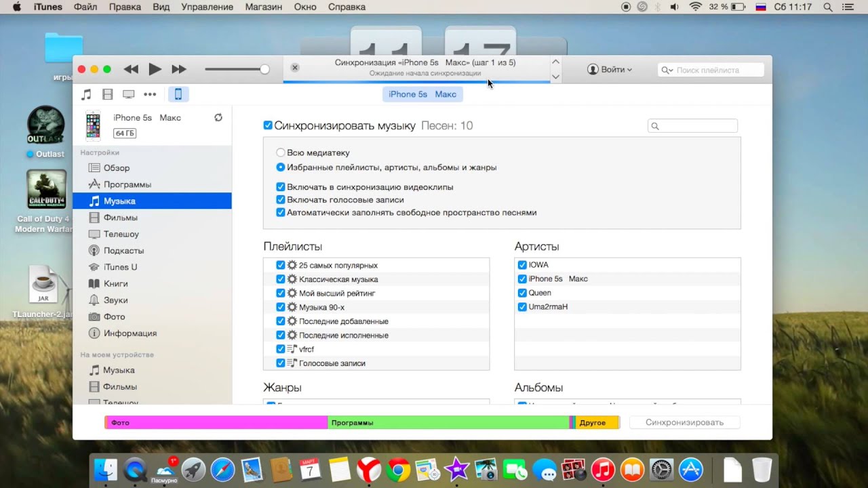Adjust the volume slider knob

pos(264,69)
